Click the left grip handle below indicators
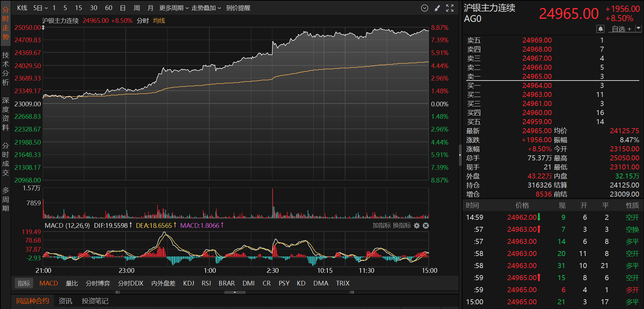Viewport: 644px width, 309px height. pos(118,292)
